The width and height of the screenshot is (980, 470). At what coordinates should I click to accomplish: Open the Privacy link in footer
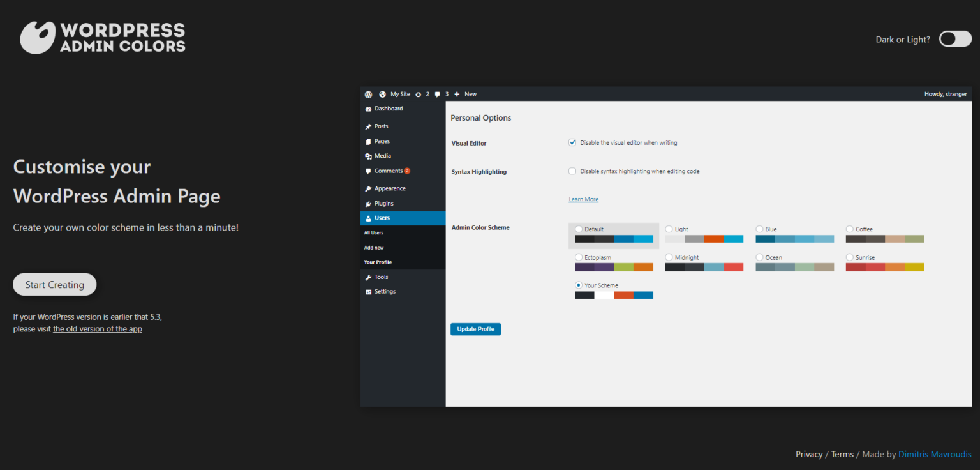[809, 454]
